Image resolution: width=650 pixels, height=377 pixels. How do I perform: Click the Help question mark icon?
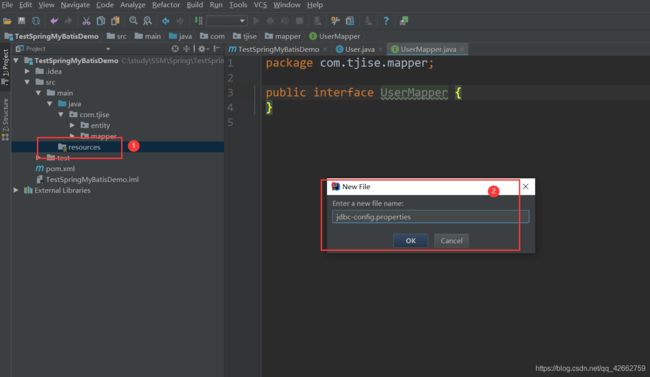point(386,21)
